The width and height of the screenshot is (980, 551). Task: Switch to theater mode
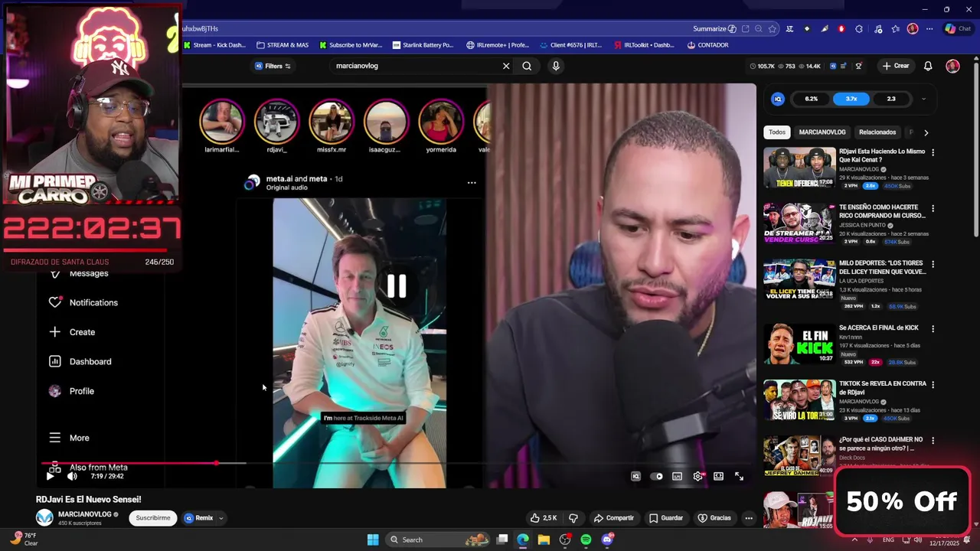718,476
